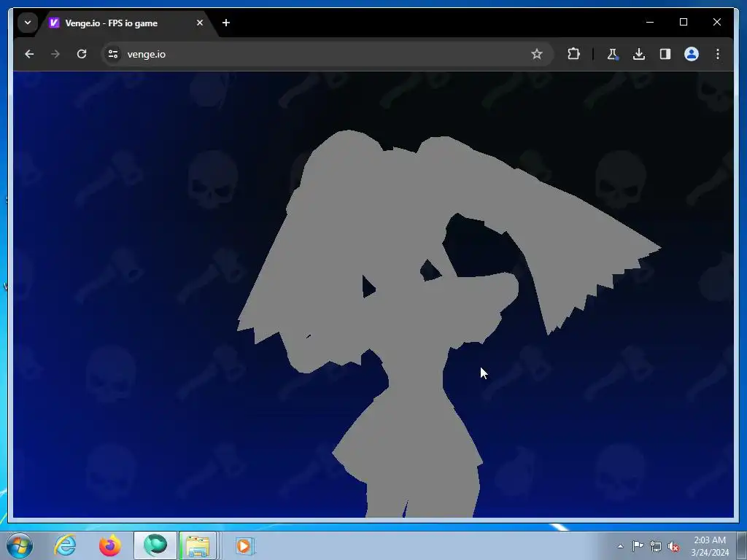747x560 pixels.
Task: Open Chrome Labs flask icon
Action: pos(613,54)
